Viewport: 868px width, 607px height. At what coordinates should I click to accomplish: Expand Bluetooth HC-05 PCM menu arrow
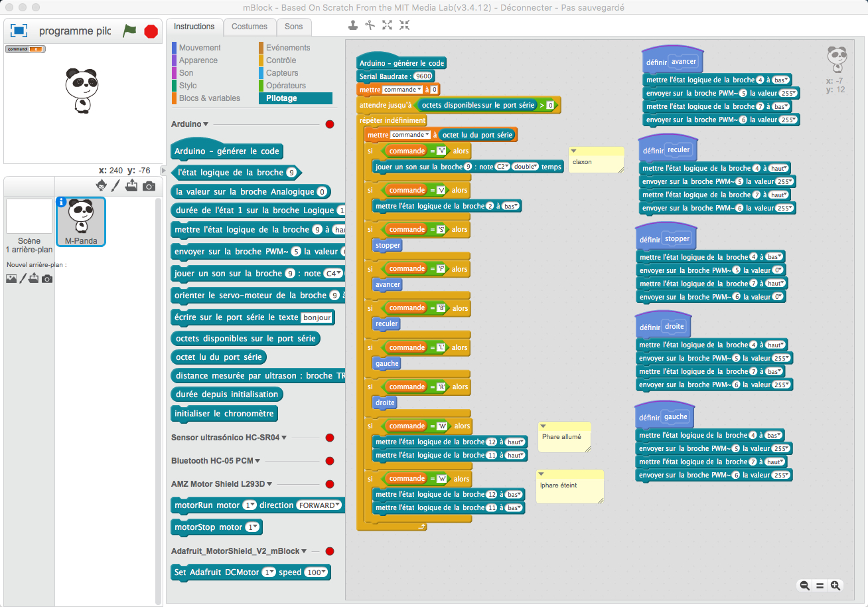[x=257, y=461]
